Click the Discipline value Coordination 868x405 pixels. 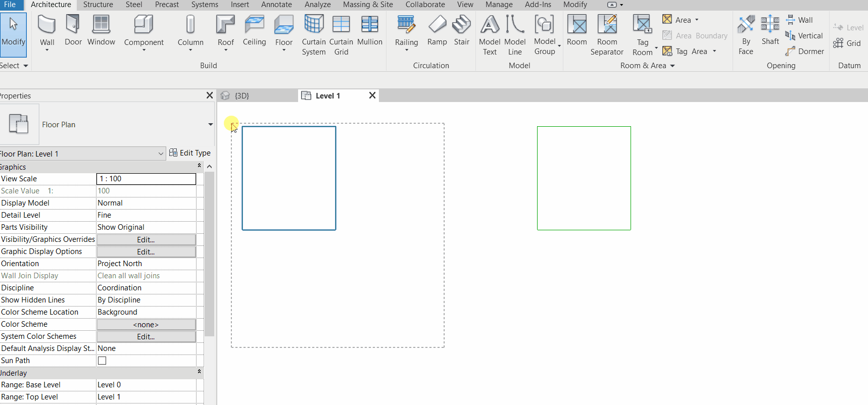click(x=119, y=288)
